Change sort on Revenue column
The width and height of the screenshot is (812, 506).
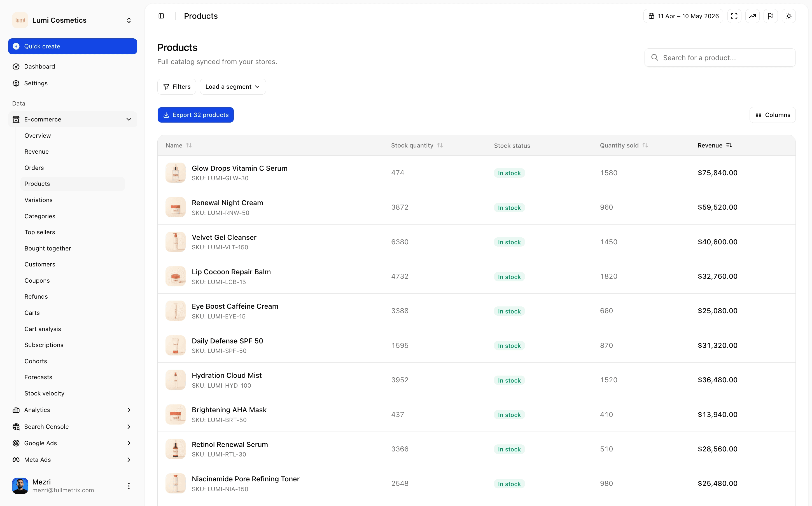pyautogui.click(x=715, y=145)
